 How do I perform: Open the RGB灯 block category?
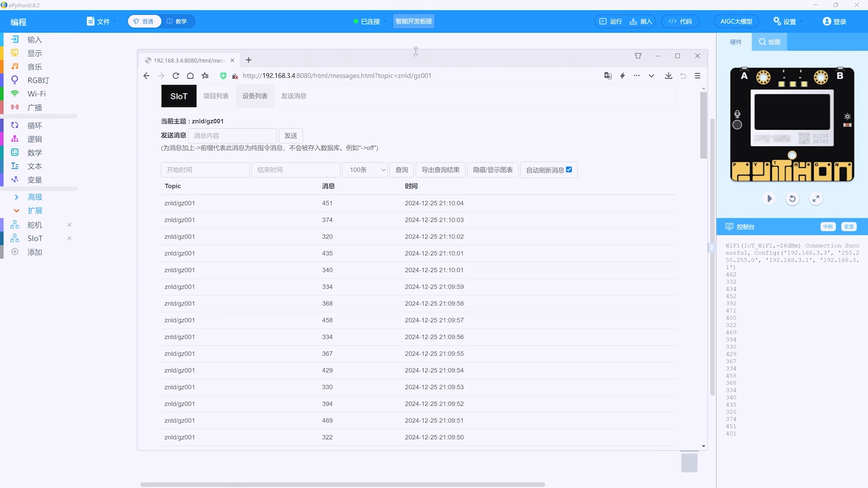[x=38, y=80]
